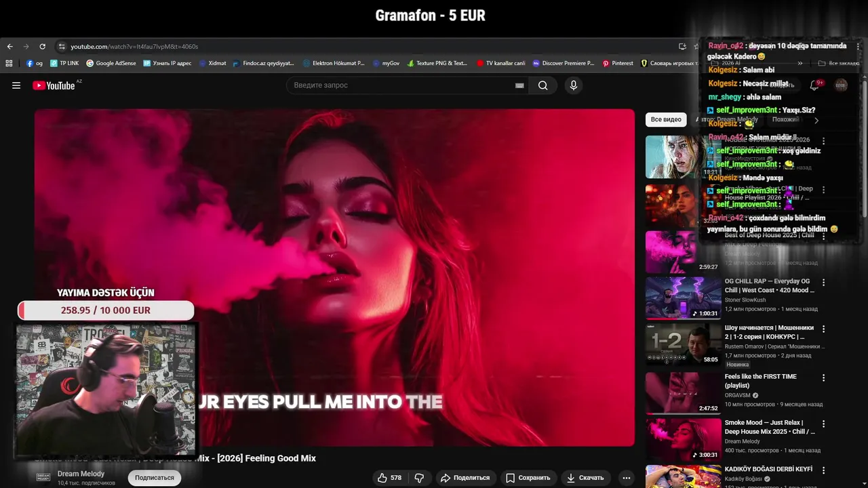Select the 'Все видео' filter chip
The width and height of the screenshot is (868, 488).
(x=666, y=119)
